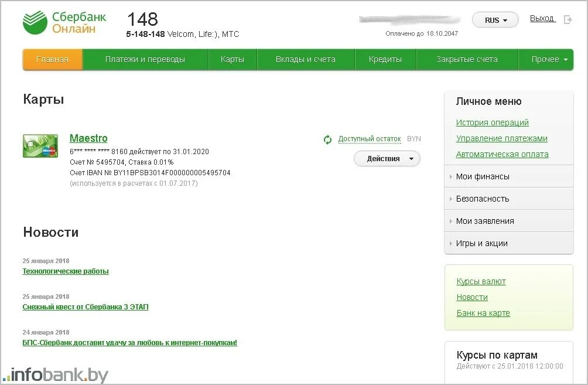Click the 'Счет № 5495704, Ставка 0.01%' line
The height and width of the screenshot is (385, 588).
point(121,162)
